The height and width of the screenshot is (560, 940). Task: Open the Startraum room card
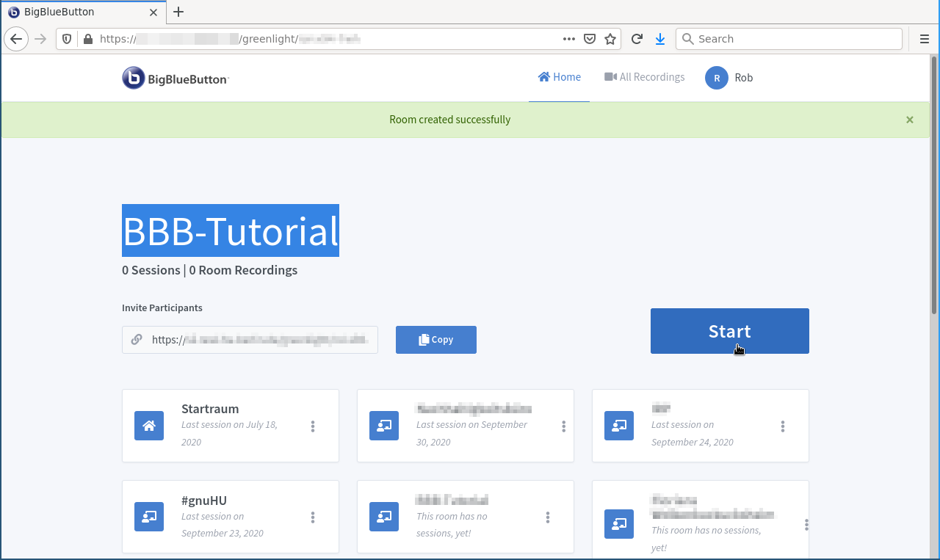click(231, 426)
